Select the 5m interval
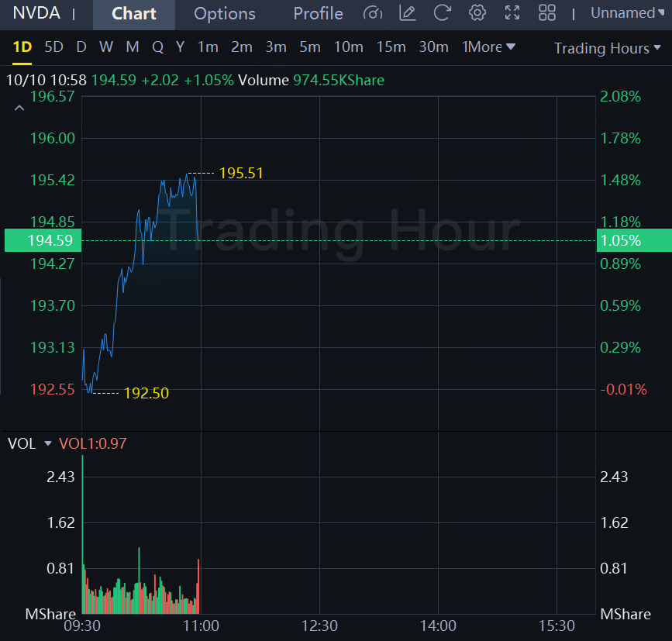Image resolution: width=672 pixels, height=641 pixels. 310,47
